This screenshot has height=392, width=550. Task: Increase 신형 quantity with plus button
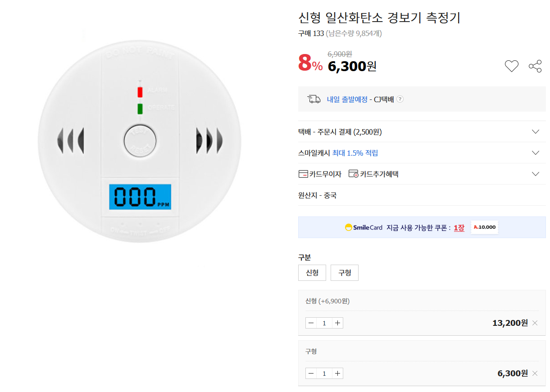[338, 323]
